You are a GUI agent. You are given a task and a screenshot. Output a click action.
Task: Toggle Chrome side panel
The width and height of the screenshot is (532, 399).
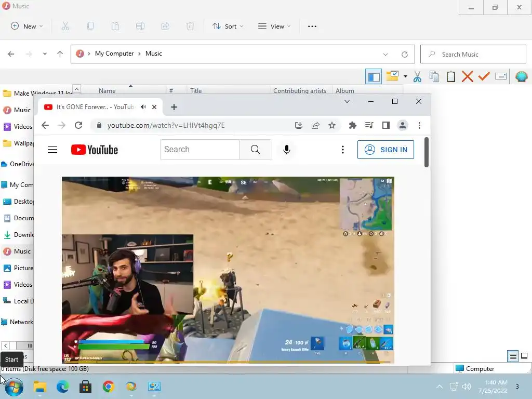coord(386,125)
